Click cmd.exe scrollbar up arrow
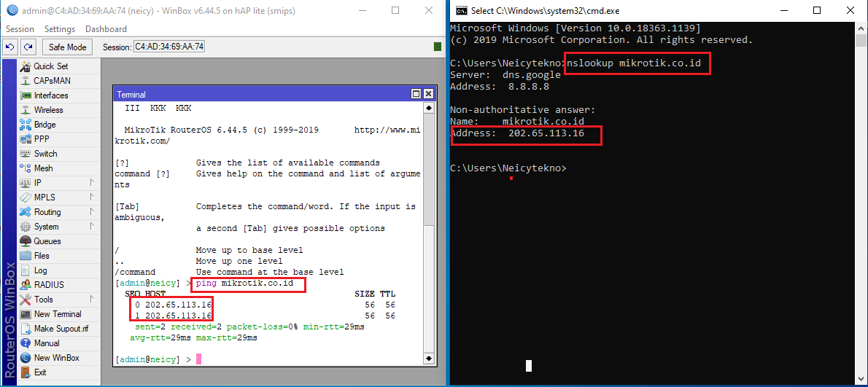868x387 pixels. coord(861,28)
